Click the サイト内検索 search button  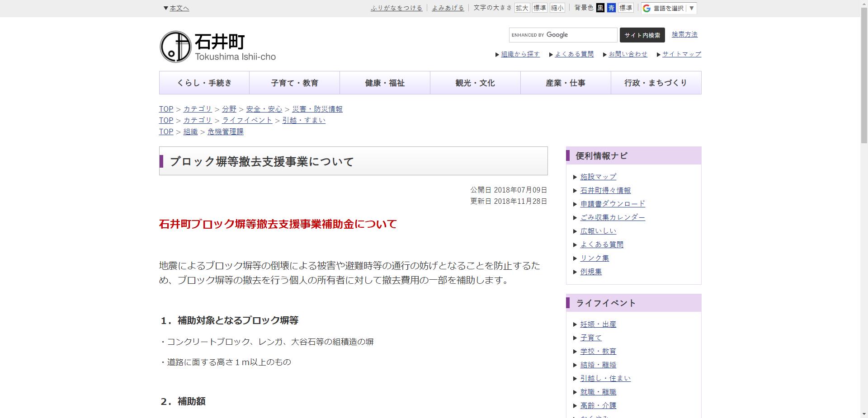click(642, 35)
